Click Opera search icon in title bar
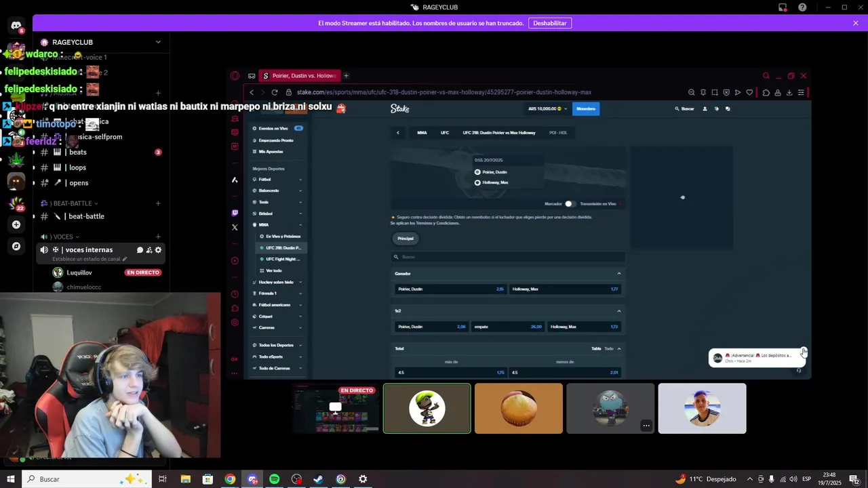The image size is (868, 488). pyautogui.click(x=766, y=76)
